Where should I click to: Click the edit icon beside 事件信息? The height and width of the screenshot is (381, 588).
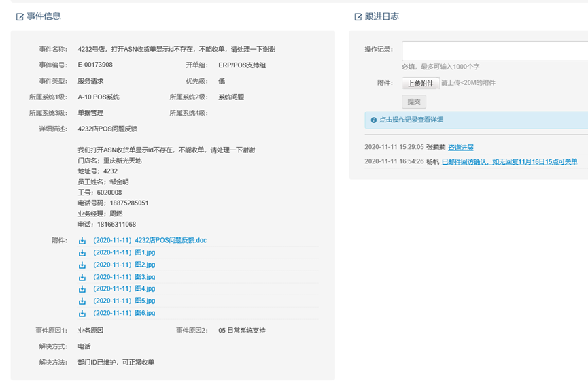(x=20, y=16)
